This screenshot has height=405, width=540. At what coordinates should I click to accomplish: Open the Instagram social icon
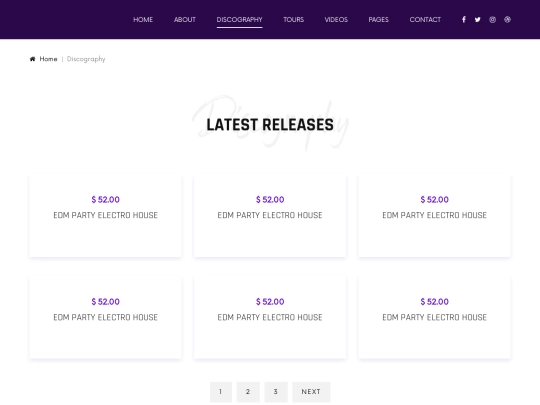(x=492, y=20)
